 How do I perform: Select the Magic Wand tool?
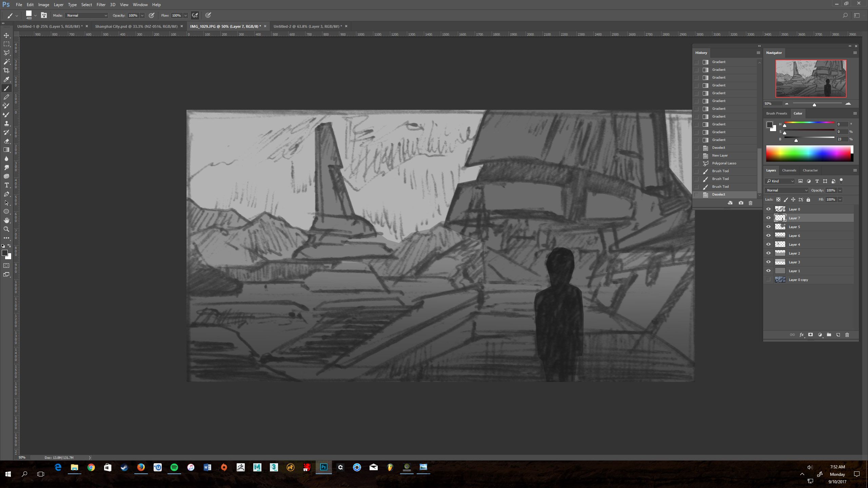point(6,62)
